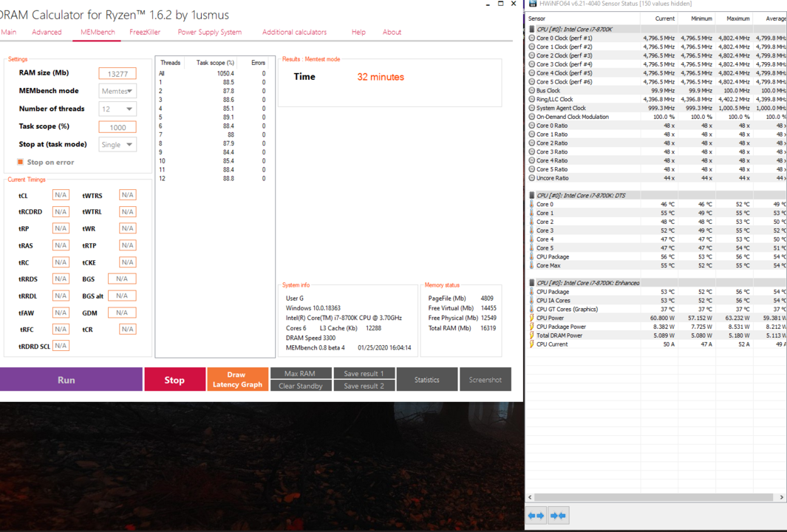Click the Errors column header in MEMbench table

[259, 63]
